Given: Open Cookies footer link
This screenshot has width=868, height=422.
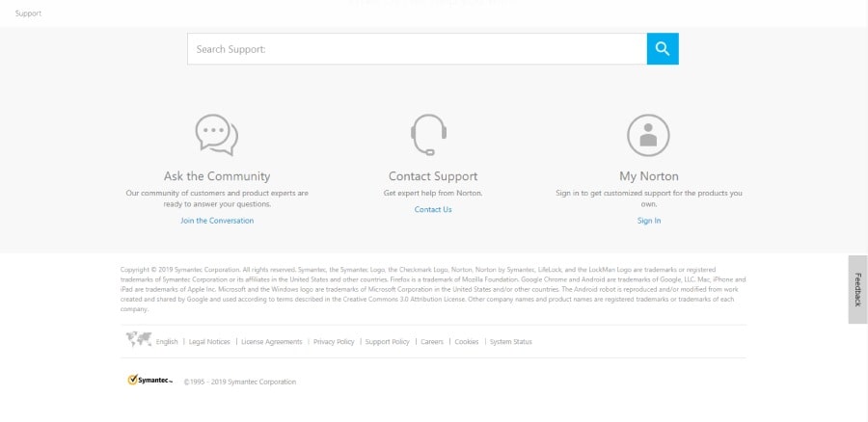Looking at the screenshot, I should pyautogui.click(x=467, y=342).
